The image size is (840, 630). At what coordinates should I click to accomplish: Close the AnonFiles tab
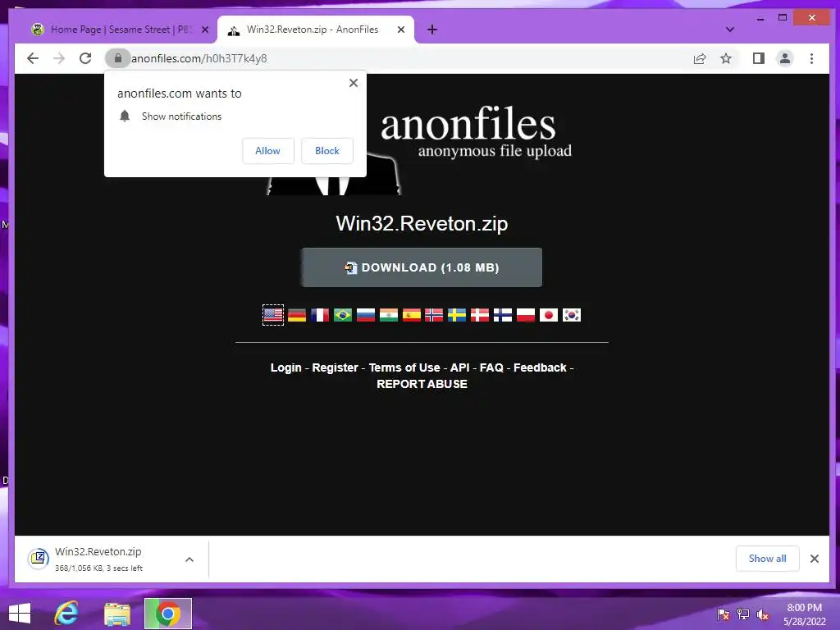pyautogui.click(x=400, y=30)
